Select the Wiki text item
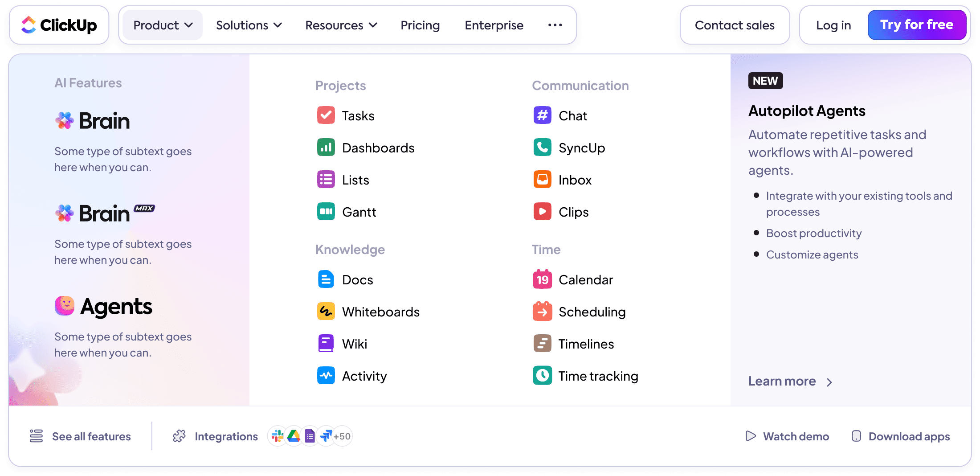 pos(355,344)
